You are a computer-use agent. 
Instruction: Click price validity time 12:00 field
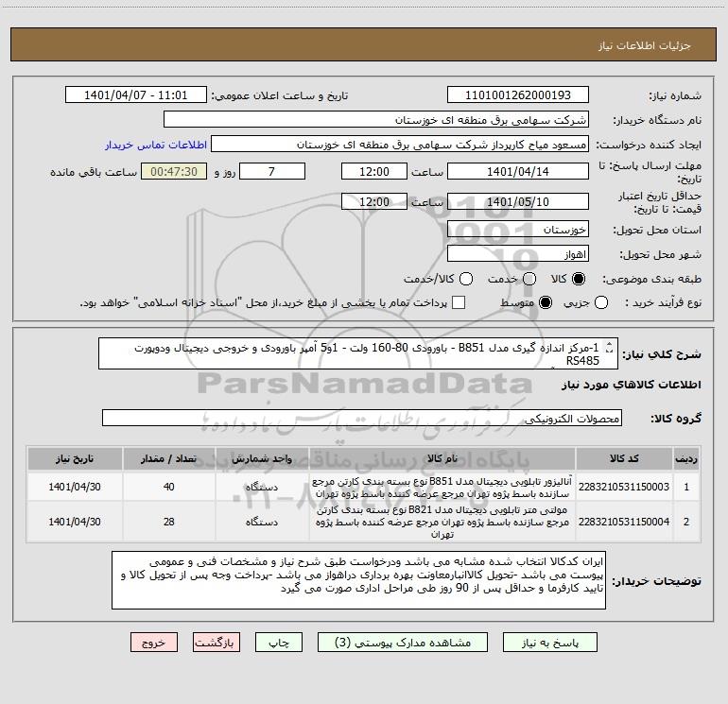click(374, 201)
